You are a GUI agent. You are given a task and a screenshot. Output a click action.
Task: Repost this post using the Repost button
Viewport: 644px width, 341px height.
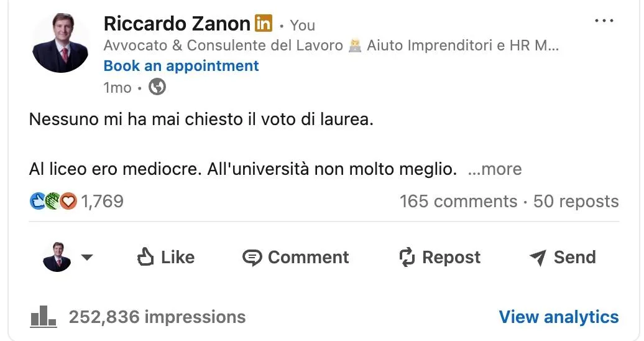pos(439,257)
